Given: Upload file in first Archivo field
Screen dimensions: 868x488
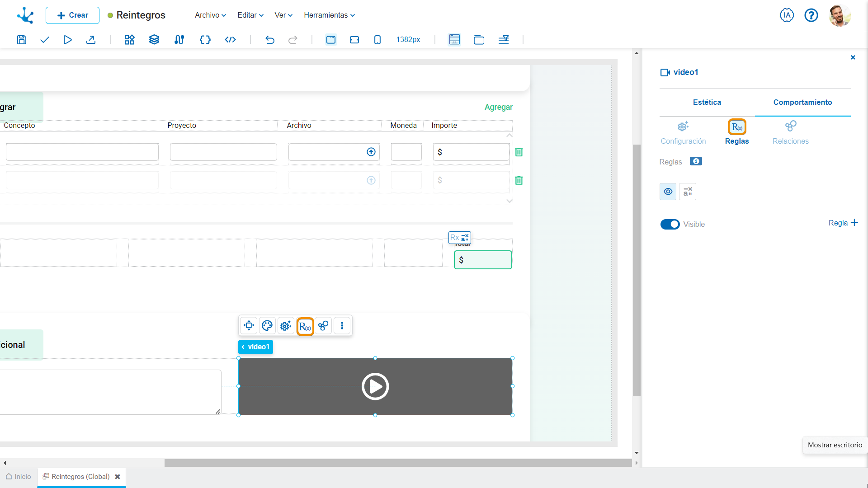Looking at the screenshot, I should (371, 152).
